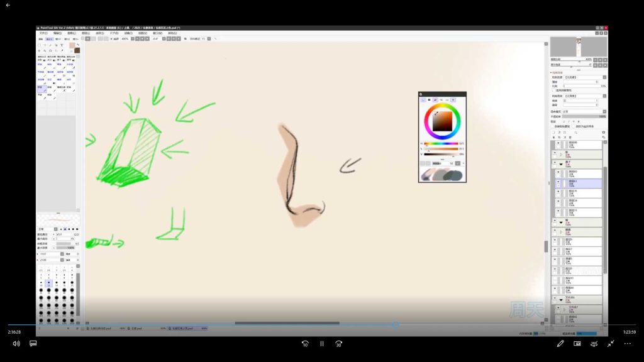Click the pencil edit icon in player
Viewport: 644px width, 362px height.
click(560, 344)
